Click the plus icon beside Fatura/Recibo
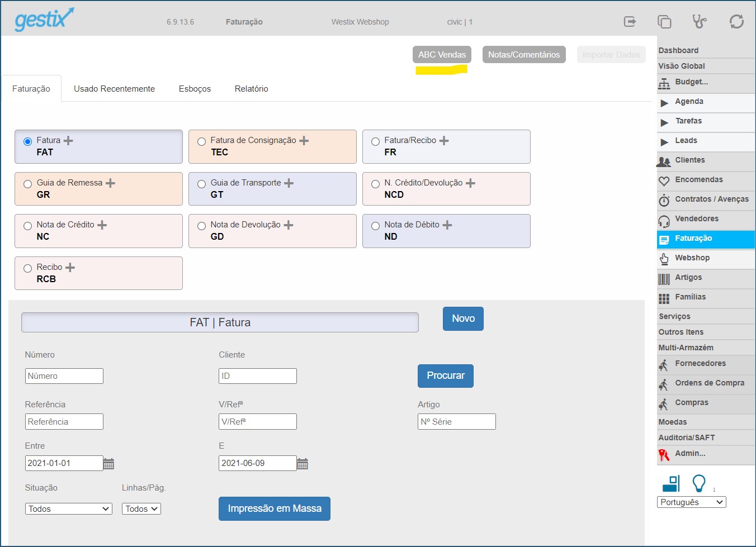This screenshot has width=756, height=547. pyautogui.click(x=444, y=140)
